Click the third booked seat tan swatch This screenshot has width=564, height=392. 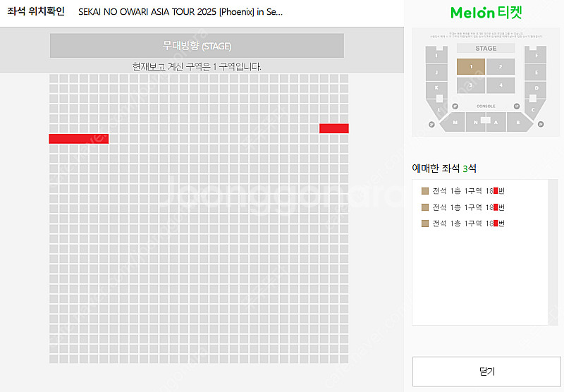425,223
